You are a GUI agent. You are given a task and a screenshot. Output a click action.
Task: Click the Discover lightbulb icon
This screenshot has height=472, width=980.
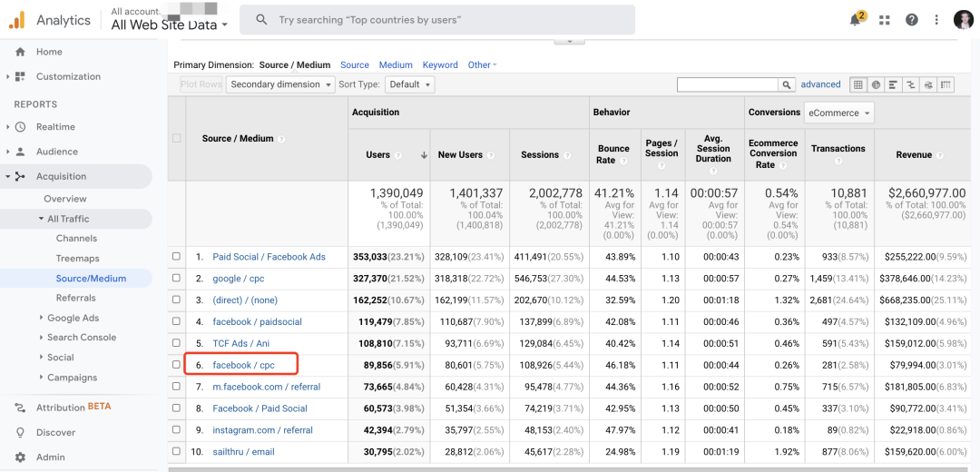(21, 433)
